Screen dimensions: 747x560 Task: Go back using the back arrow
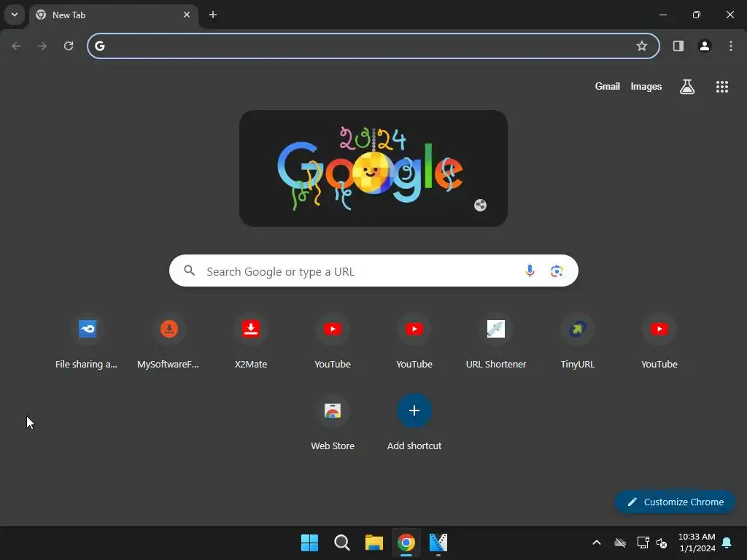[16, 46]
